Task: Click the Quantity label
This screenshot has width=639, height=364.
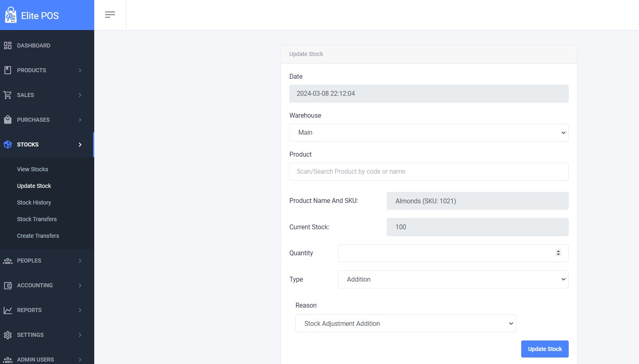Action: coord(301,253)
